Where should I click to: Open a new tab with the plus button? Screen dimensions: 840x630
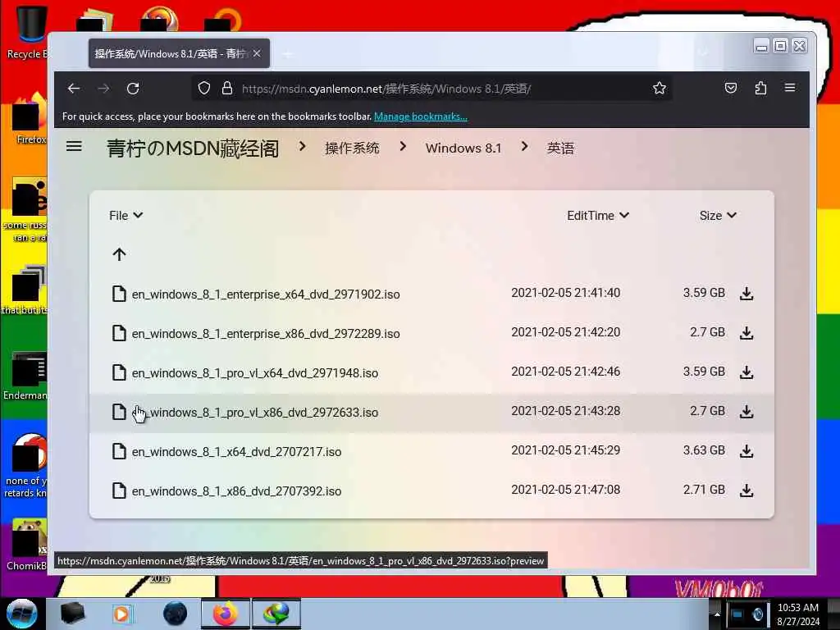pyautogui.click(x=288, y=54)
